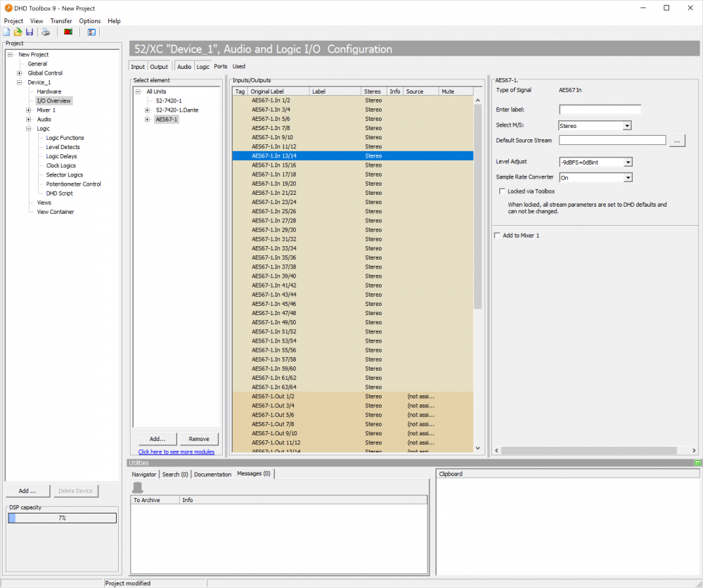This screenshot has height=588, width=703.
Task: Click the red circuit board toolbar icon
Action: point(68,32)
